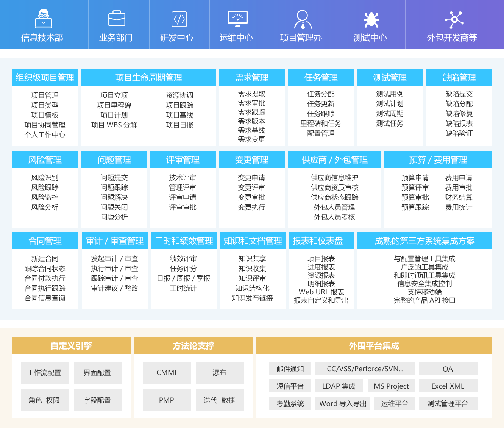Viewport: 504px width, 428px height.
Task: Select the 角色 权限 button
Action: click(x=45, y=400)
